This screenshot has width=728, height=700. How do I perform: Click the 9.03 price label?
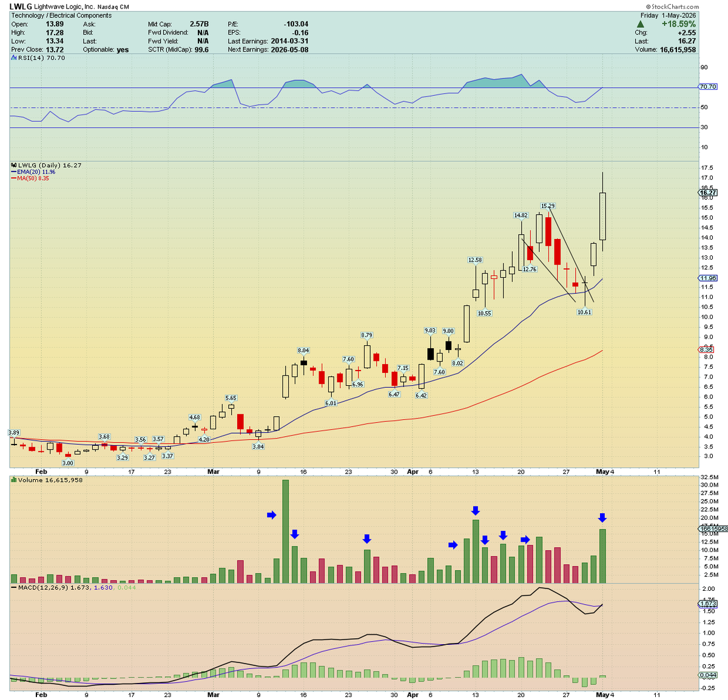(430, 331)
